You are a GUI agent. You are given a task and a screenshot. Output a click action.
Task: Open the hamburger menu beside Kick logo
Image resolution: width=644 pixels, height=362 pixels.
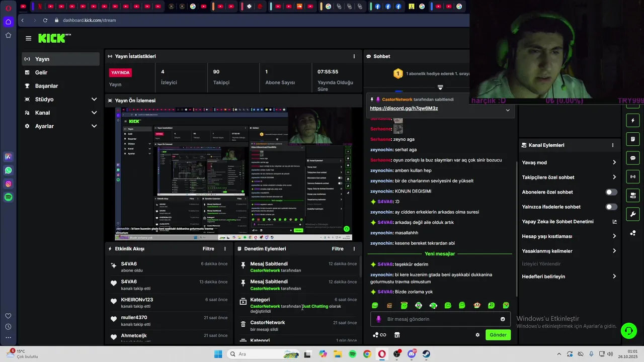28,38
